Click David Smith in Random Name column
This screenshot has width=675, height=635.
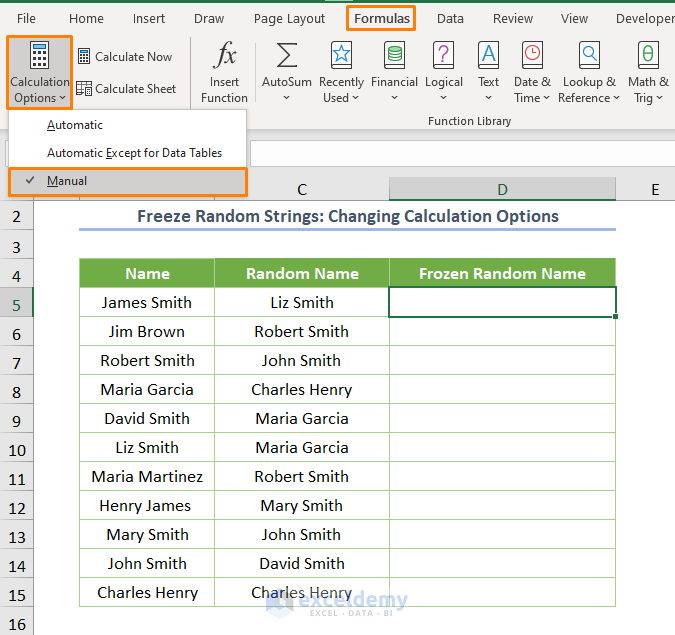click(x=302, y=564)
